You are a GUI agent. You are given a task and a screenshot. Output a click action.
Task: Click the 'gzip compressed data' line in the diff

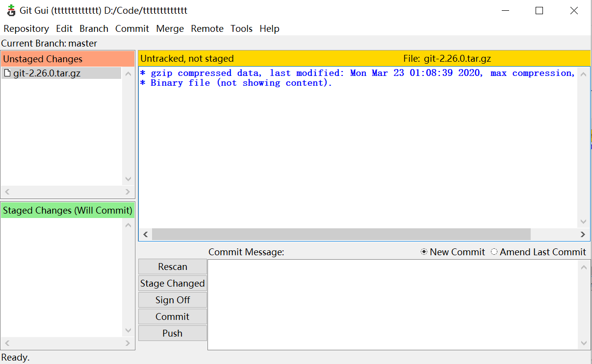358,73
